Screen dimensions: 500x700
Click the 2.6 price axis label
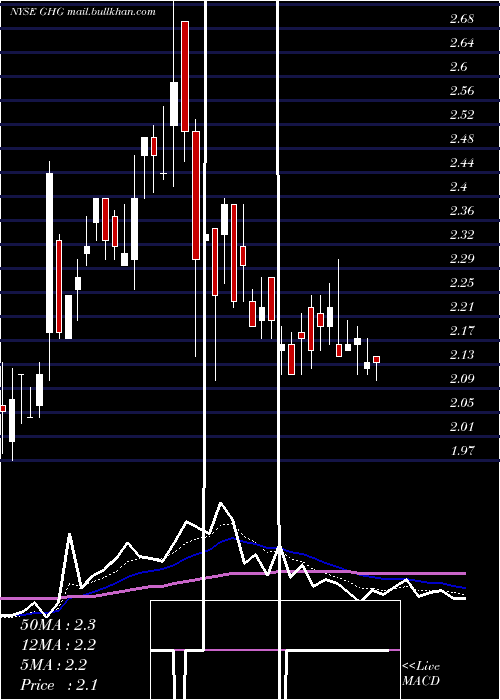(x=458, y=67)
